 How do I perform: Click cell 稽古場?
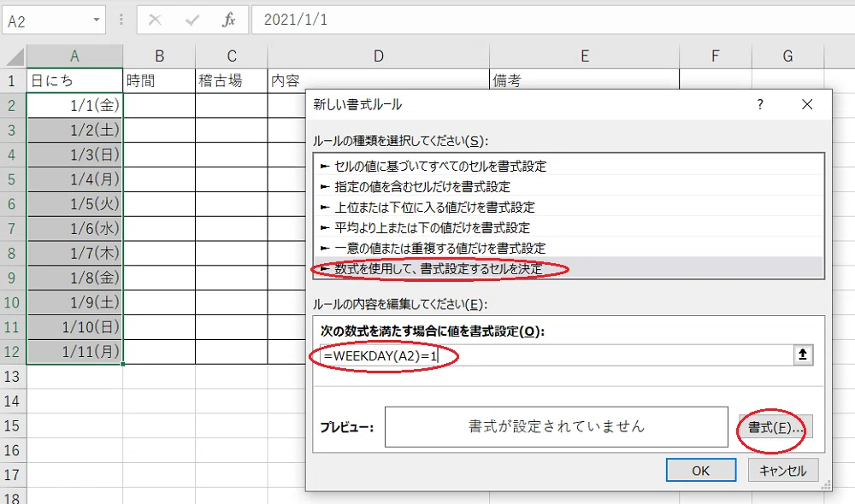(x=232, y=81)
